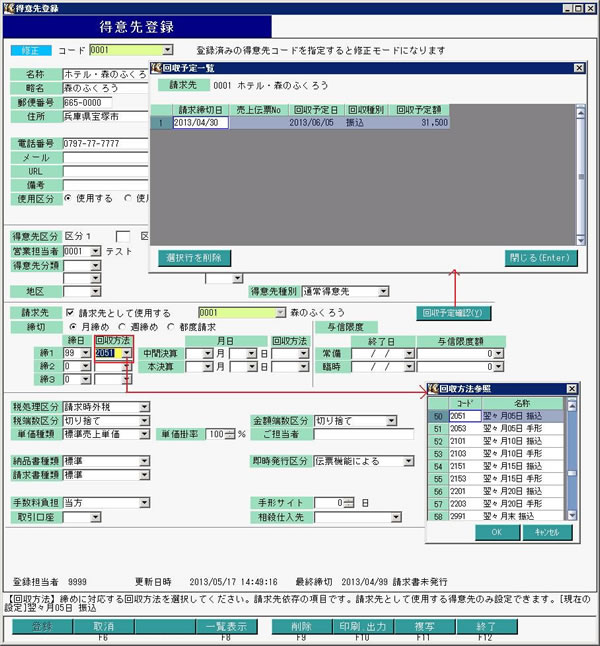Open the 締2 締日 dropdown

(x=85, y=366)
